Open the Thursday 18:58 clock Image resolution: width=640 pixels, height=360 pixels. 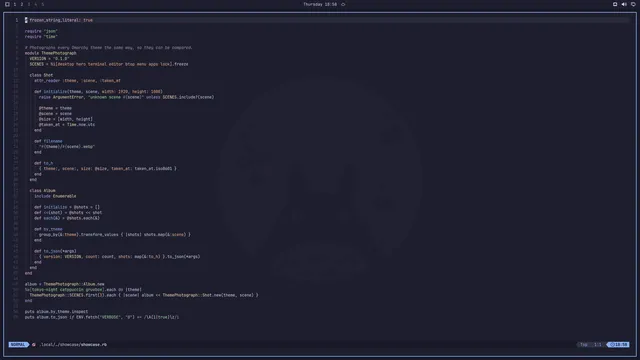tap(320, 4)
